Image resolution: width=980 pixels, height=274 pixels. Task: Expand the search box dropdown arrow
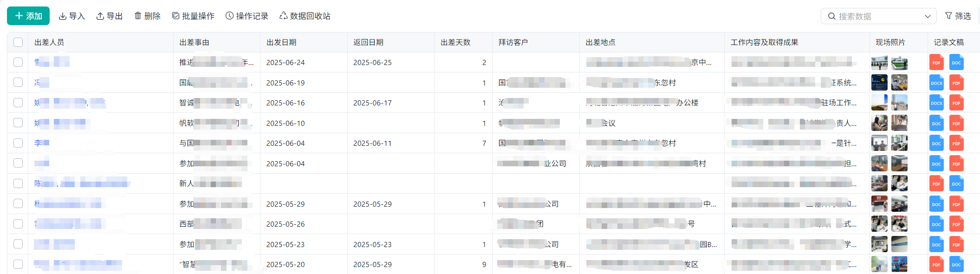pyautogui.click(x=928, y=16)
